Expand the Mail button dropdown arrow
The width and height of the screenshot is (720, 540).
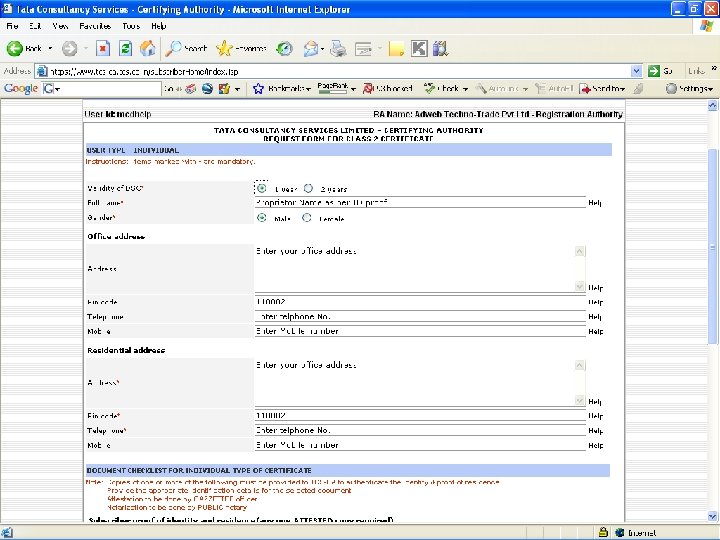322,48
